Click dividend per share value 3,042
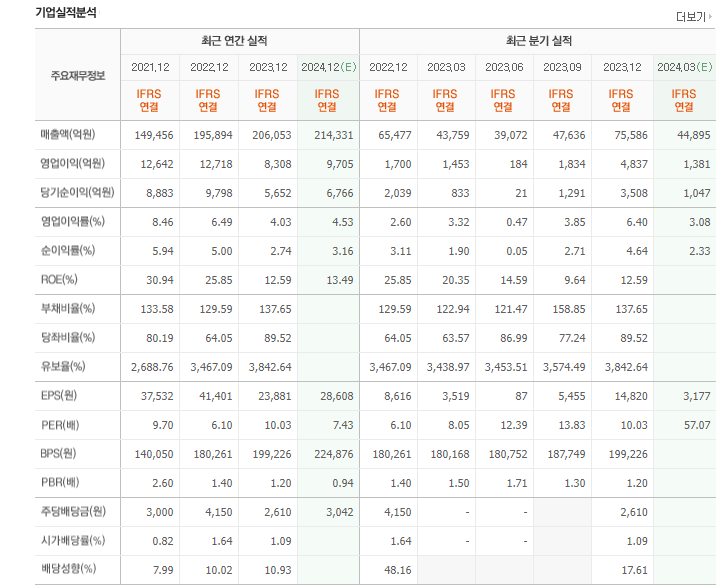The height and width of the screenshot is (588, 725). (340, 513)
